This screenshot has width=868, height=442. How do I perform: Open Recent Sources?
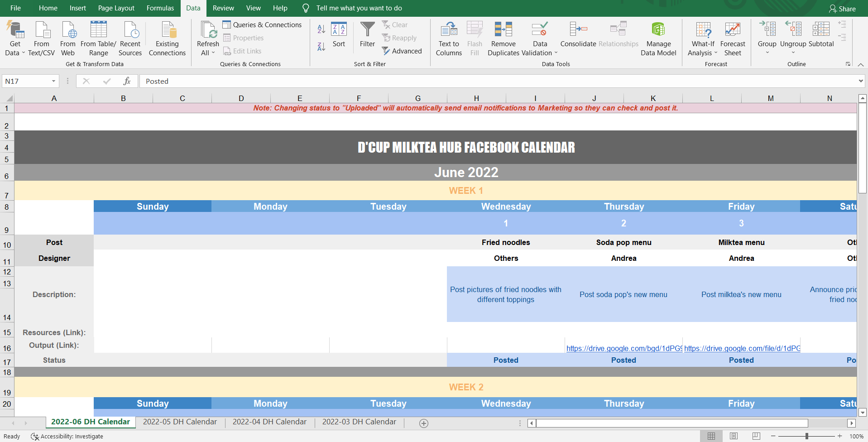[x=130, y=38]
